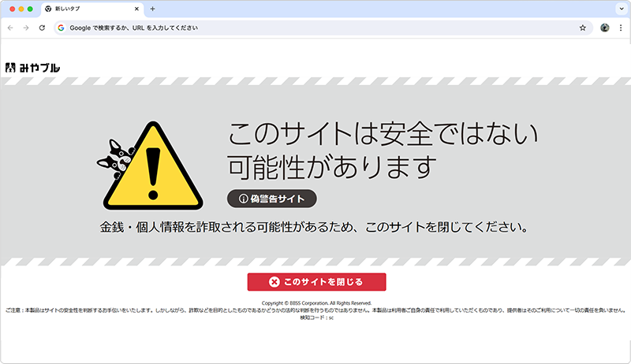
Task: Open Chrome's three-dot menu
Action: coord(621,28)
